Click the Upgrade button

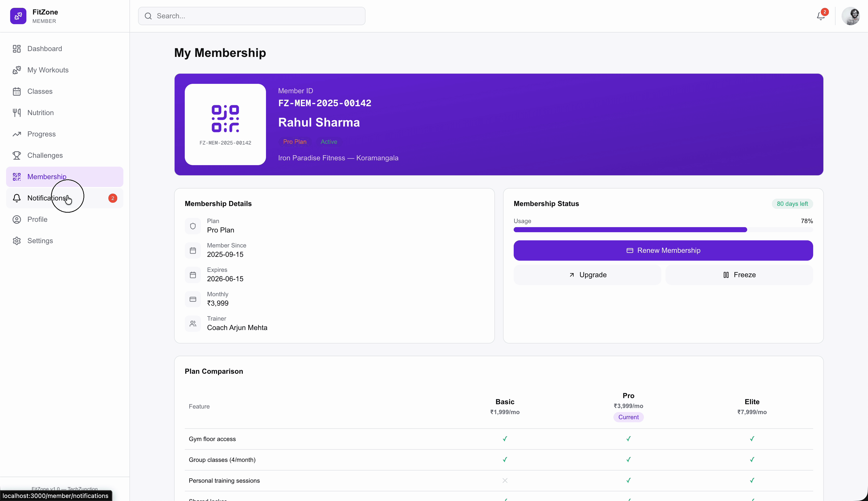click(x=587, y=275)
